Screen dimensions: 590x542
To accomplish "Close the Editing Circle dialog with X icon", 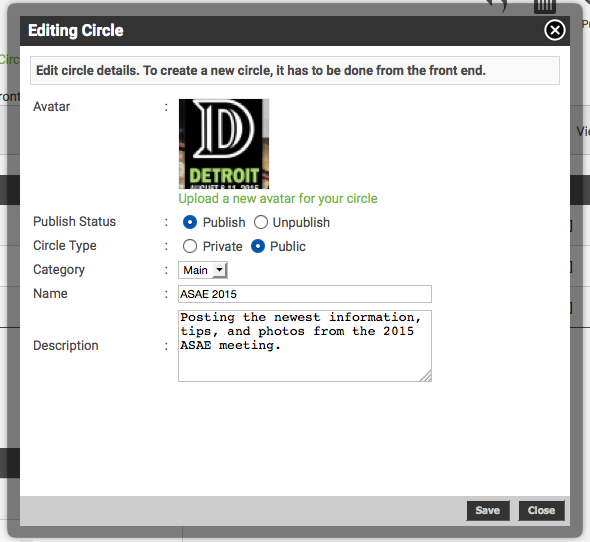I will coord(554,30).
